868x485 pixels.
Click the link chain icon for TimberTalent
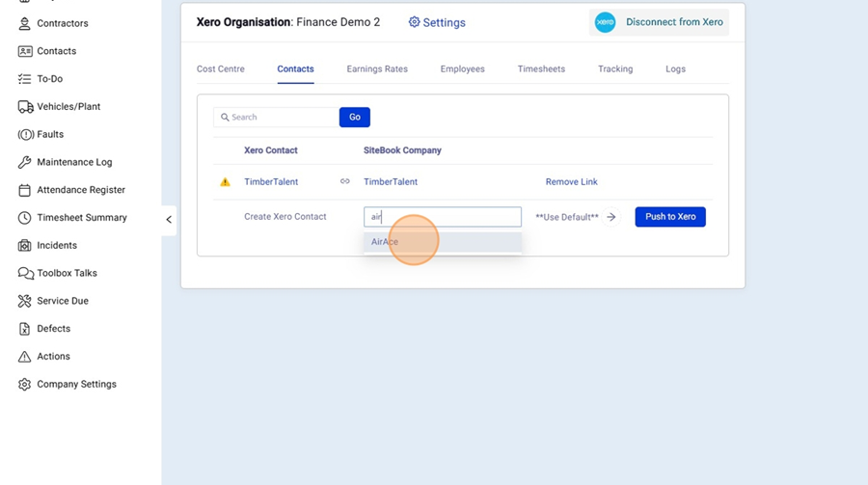click(344, 182)
